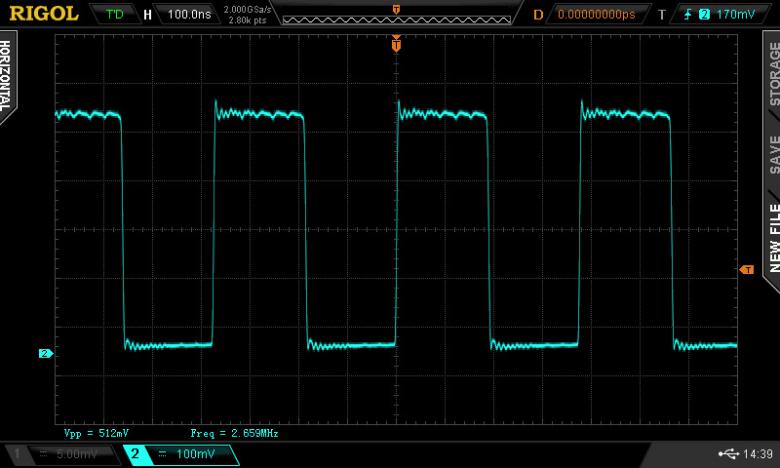Viewport: 780px width, 468px height.
Task: Click the TD trigger status indicator
Action: coord(114,14)
